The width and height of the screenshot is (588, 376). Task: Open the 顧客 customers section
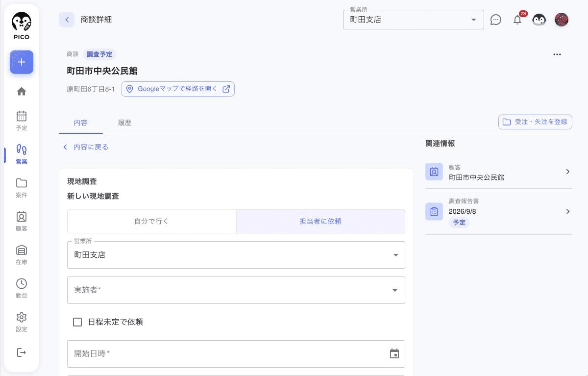point(22,221)
